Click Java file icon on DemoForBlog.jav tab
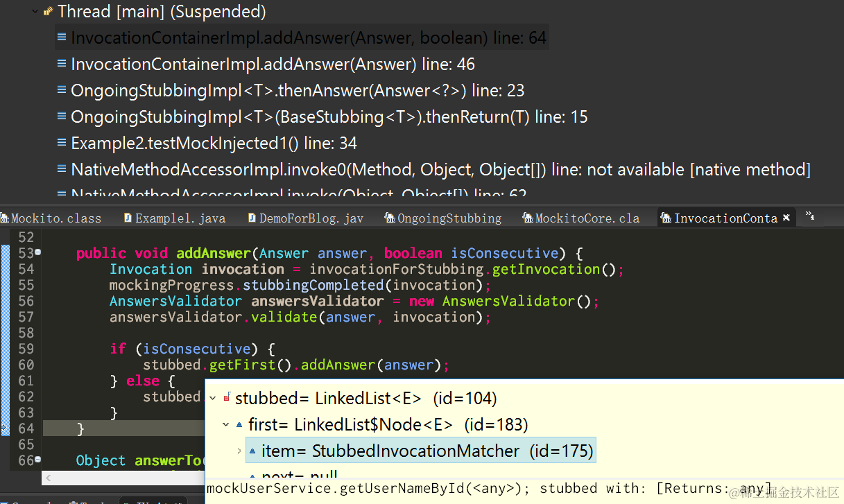This screenshot has width=844, height=504. click(x=252, y=218)
